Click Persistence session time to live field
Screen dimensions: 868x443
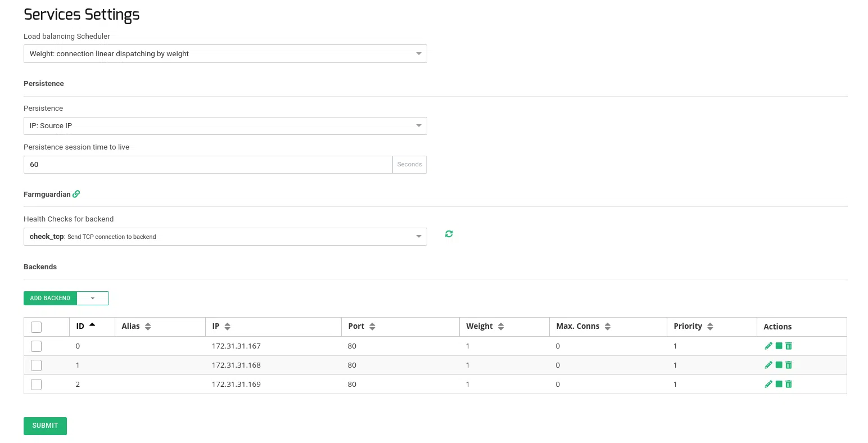[x=207, y=165]
